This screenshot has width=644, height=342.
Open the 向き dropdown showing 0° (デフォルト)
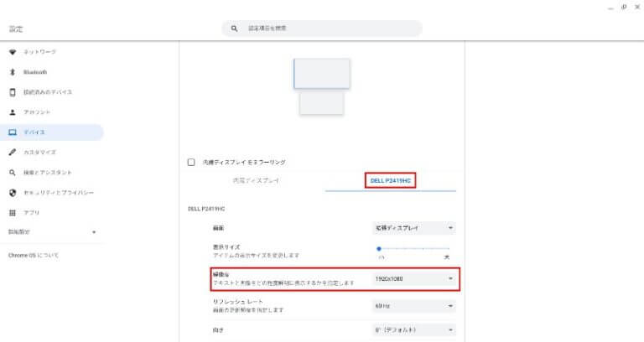coord(413,330)
